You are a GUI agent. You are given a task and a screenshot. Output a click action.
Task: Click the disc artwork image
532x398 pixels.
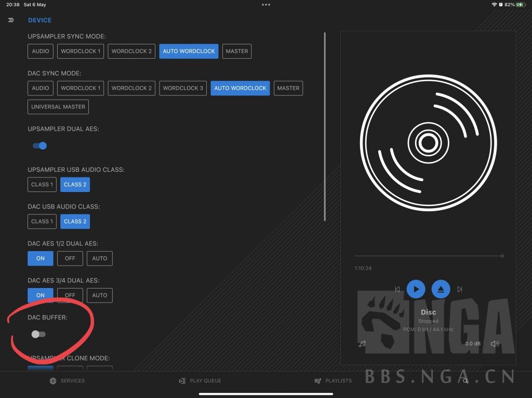tap(428, 143)
